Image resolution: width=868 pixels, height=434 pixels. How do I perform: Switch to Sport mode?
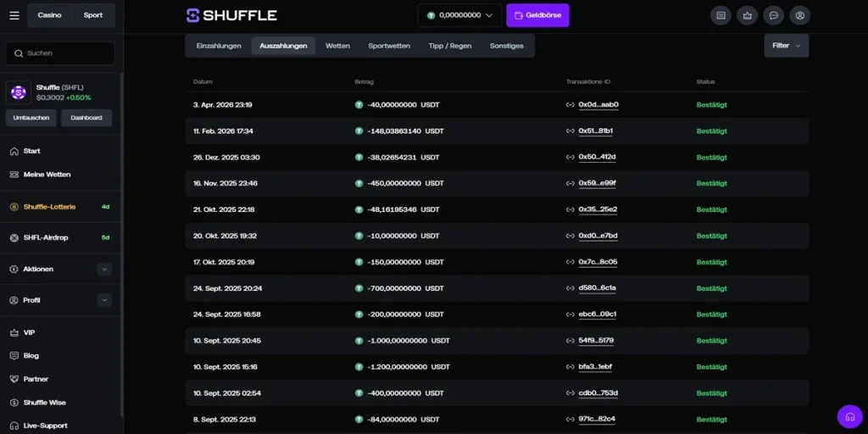tap(93, 15)
